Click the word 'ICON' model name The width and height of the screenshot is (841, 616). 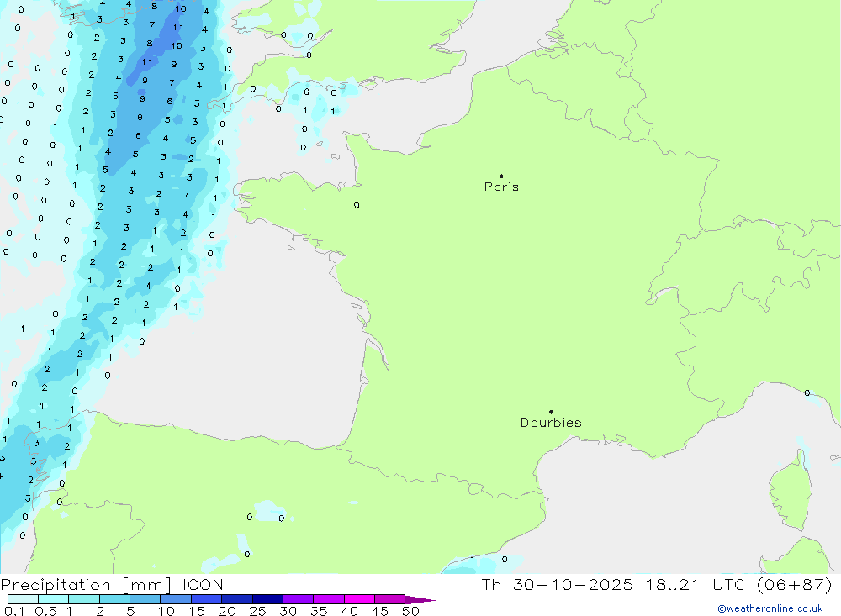coord(203,584)
